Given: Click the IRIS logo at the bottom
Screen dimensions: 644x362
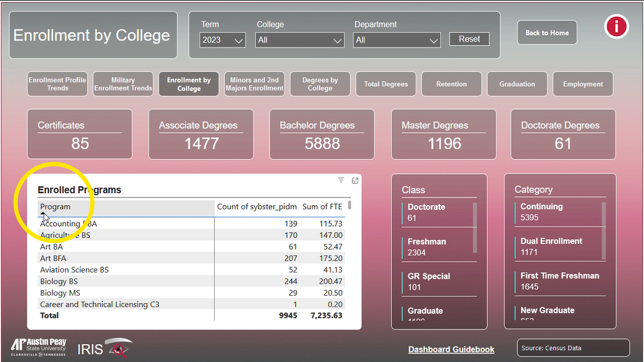Looking at the screenshot, I should click(x=104, y=348).
